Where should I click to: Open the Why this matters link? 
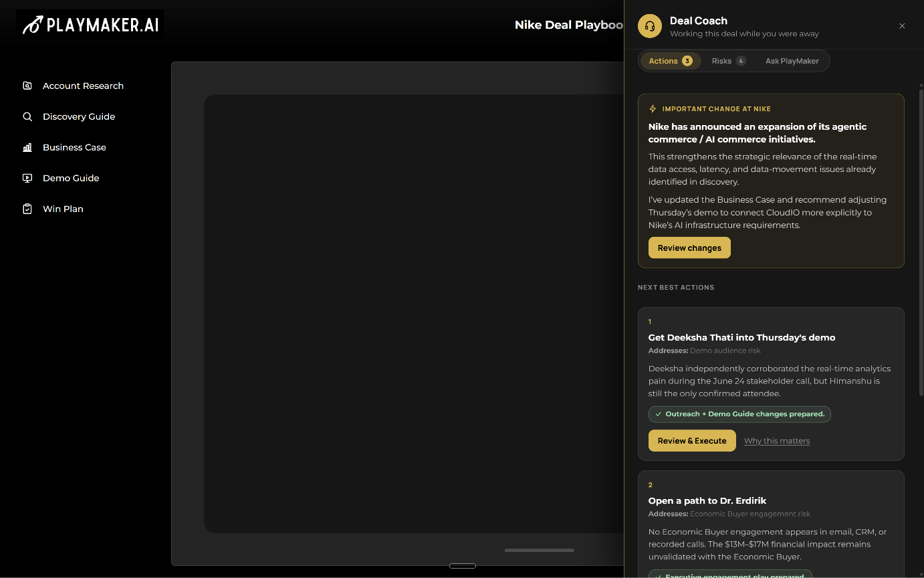[x=777, y=441]
